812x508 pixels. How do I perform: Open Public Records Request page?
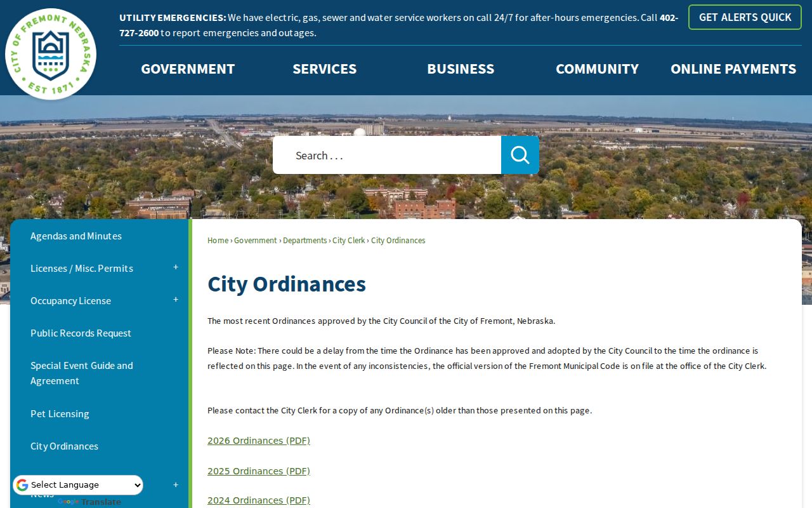coord(81,333)
